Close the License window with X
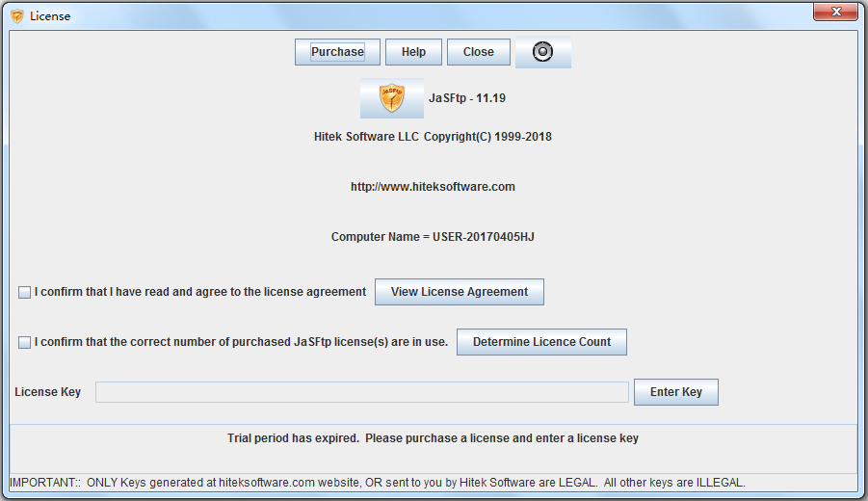The width and height of the screenshot is (868, 501). tap(835, 12)
